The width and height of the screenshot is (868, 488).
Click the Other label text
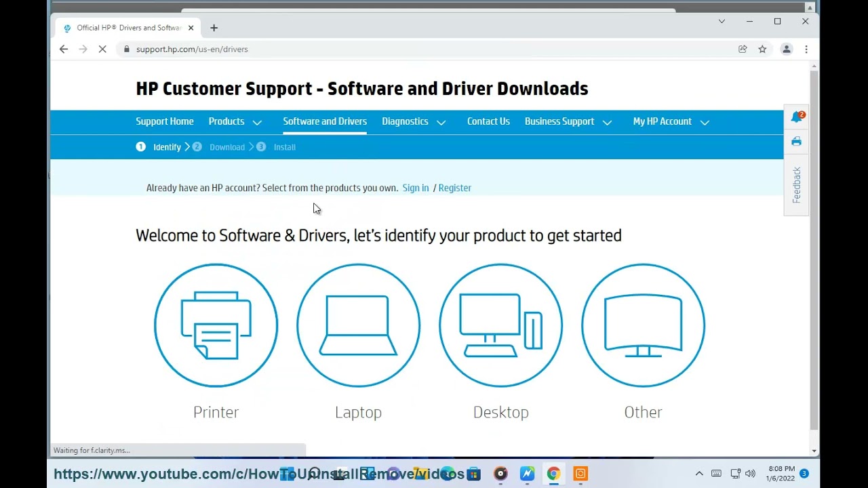pyautogui.click(x=643, y=412)
